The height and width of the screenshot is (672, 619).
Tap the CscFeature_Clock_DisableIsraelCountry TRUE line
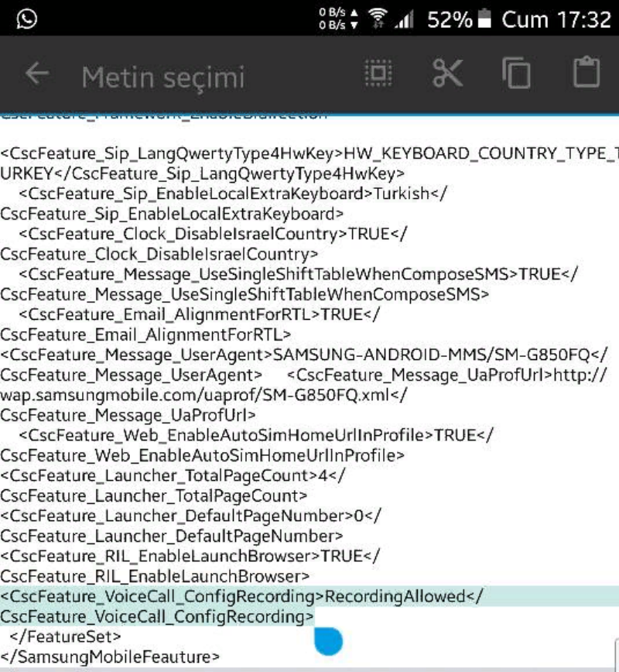213,234
